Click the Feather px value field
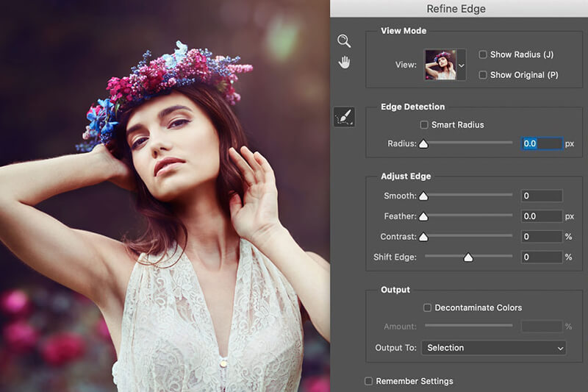 pos(542,216)
